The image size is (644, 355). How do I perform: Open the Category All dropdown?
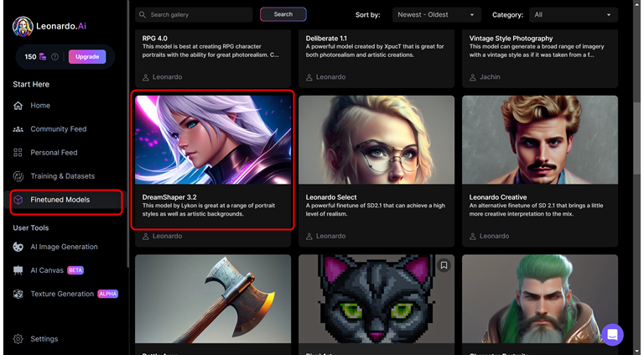pyautogui.click(x=574, y=15)
